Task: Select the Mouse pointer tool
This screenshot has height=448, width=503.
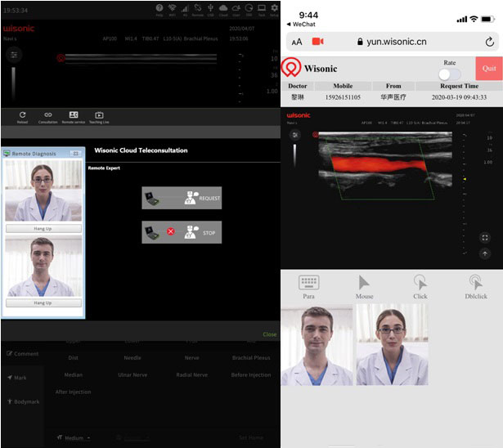Action: [364, 285]
